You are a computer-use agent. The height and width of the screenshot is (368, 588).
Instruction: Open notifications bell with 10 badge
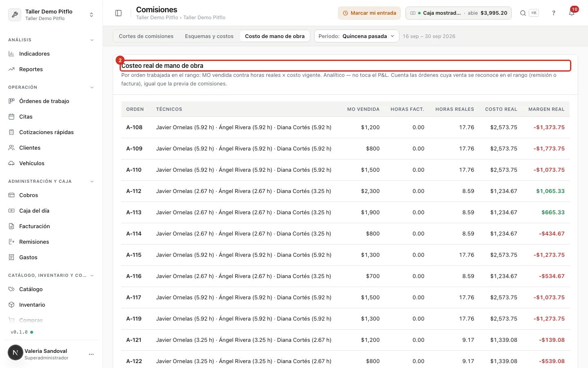point(572,13)
